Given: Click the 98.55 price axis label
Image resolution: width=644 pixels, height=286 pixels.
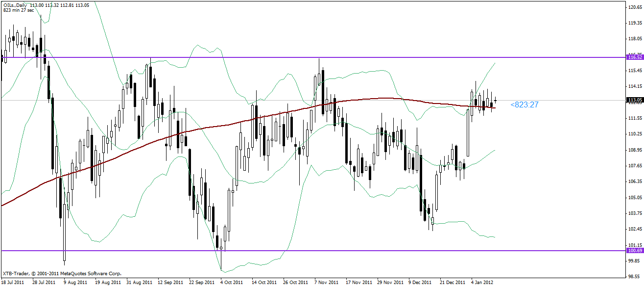Looking at the screenshot, I should point(635,276).
